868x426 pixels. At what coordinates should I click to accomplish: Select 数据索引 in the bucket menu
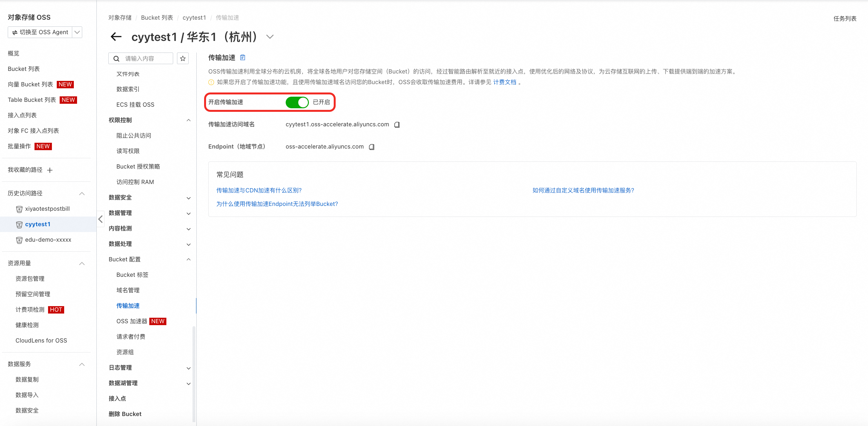pos(128,89)
